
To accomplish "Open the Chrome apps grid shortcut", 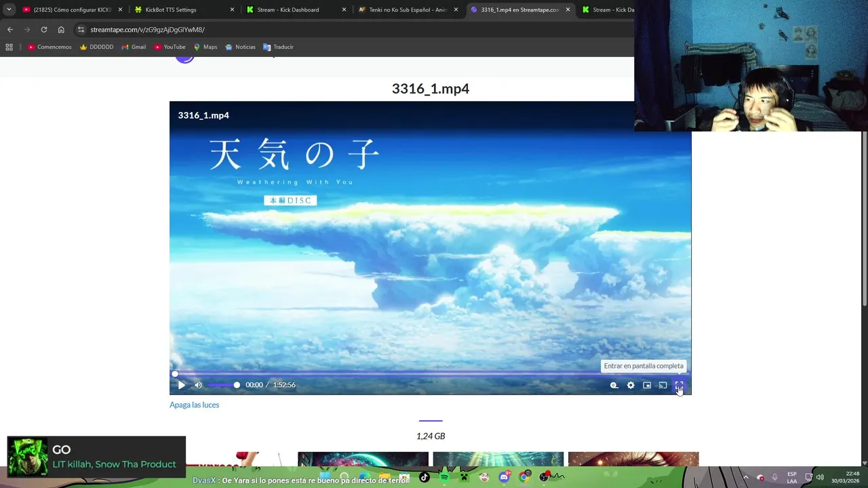I will pos(9,47).
